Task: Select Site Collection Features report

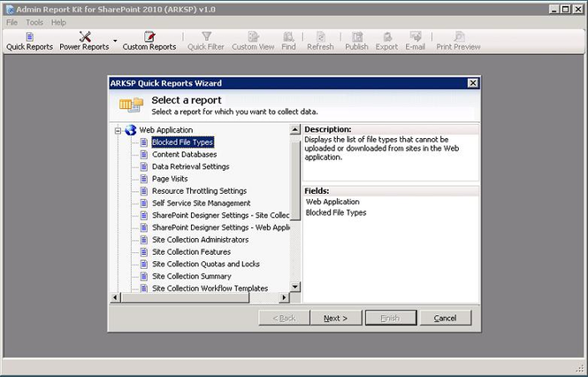Action: [191, 252]
